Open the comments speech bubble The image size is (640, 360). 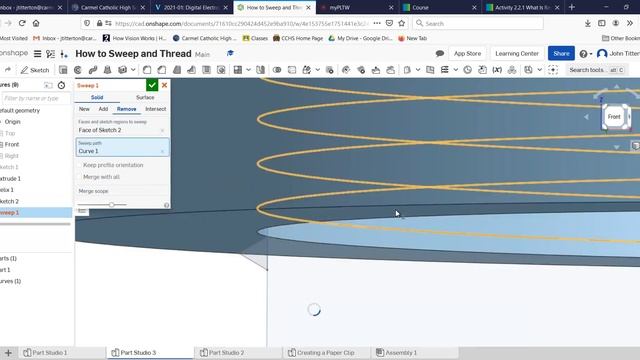point(440,53)
